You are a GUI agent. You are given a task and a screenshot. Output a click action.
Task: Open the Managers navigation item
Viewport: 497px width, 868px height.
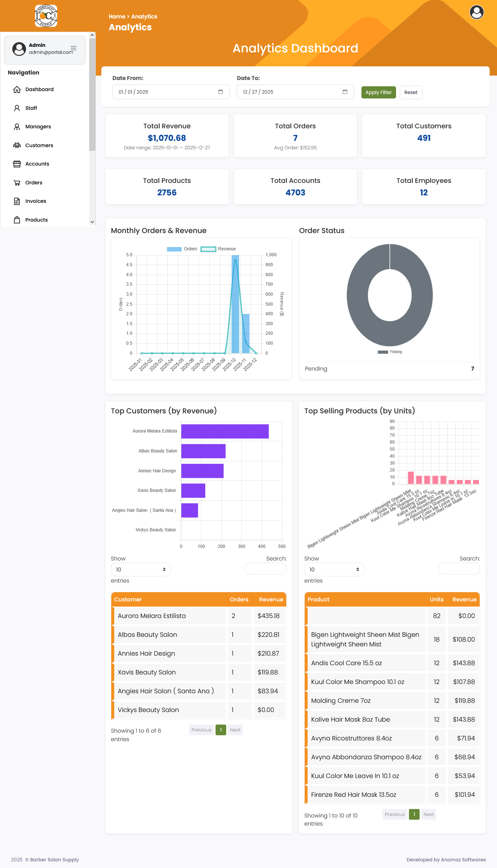[x=38, y=127]
